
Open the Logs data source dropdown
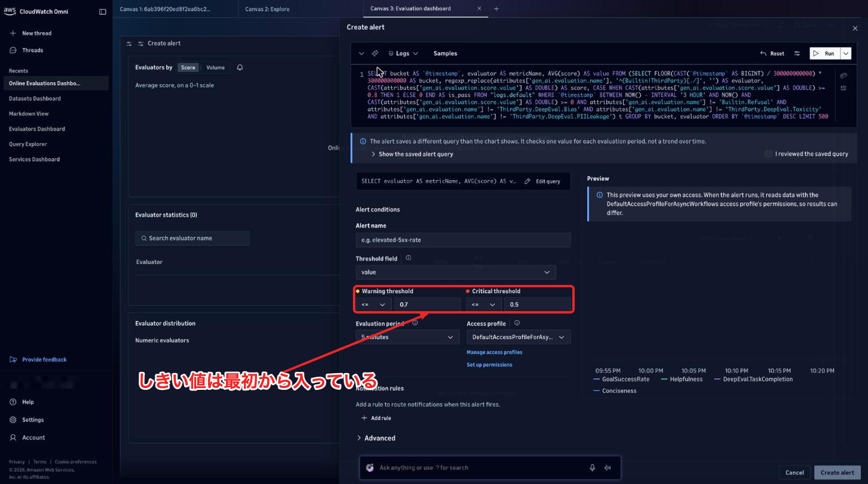[x=403, y=54]
